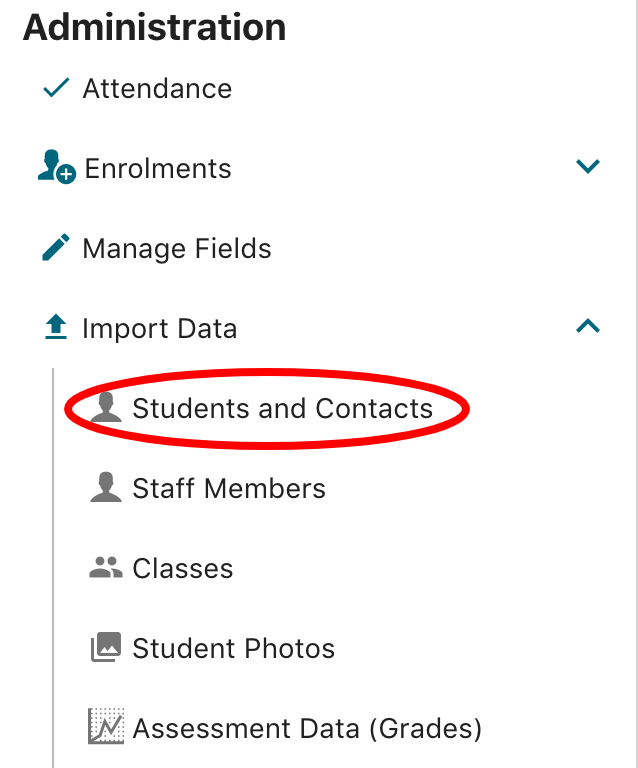Open Student Photos import option
Screen dimensions: 638x768
[x=233, y=649]
